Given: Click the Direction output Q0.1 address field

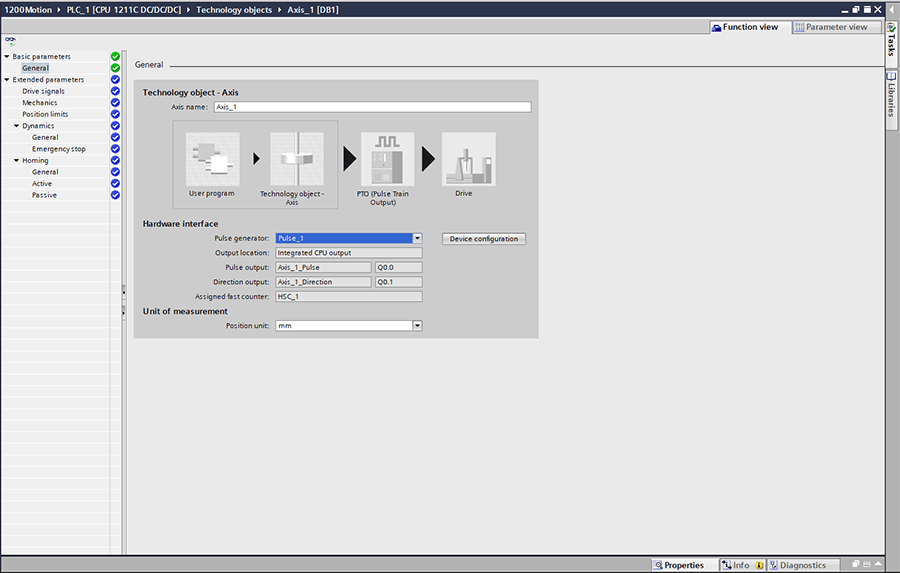Looking at the screenshot, I should pos(399,282).
